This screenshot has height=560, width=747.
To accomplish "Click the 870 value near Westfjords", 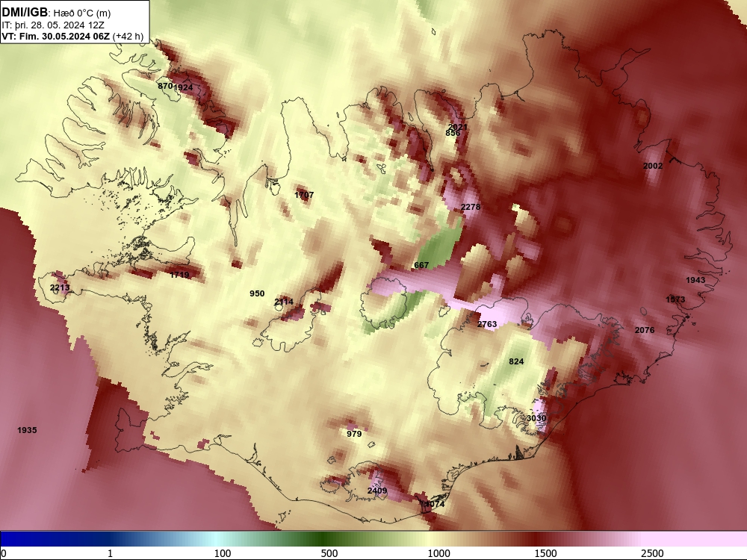I will [165, 86].
